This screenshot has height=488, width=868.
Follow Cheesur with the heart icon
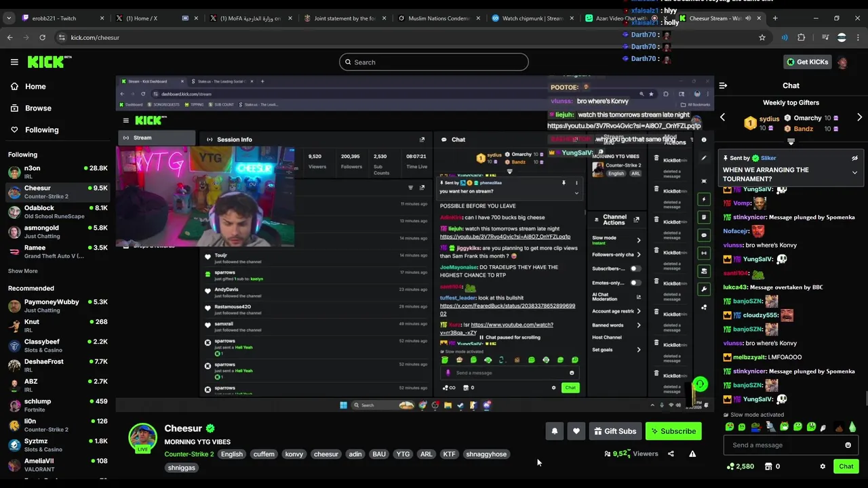576,431
